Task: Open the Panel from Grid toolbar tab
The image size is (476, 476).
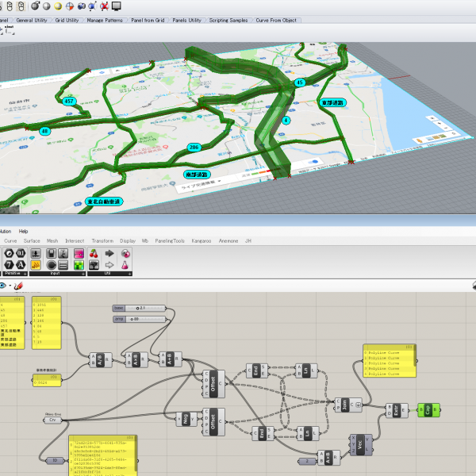Action: [148, 21]
